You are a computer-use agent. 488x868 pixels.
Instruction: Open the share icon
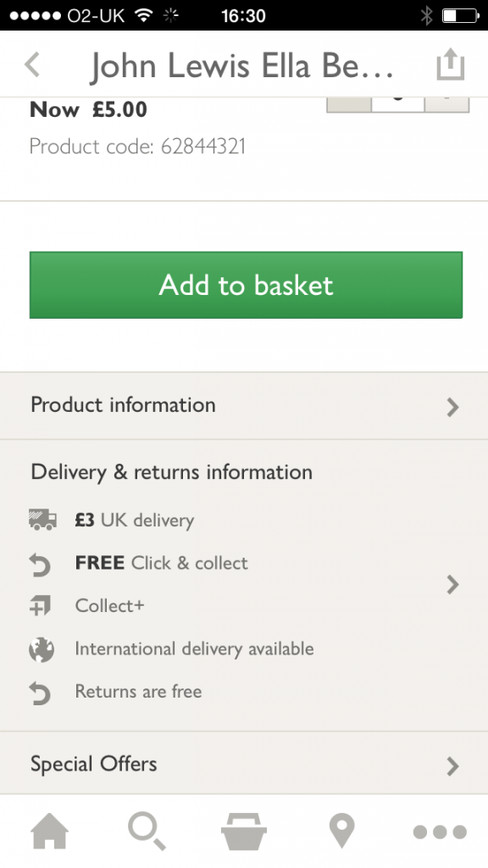[x=451, y=64]
